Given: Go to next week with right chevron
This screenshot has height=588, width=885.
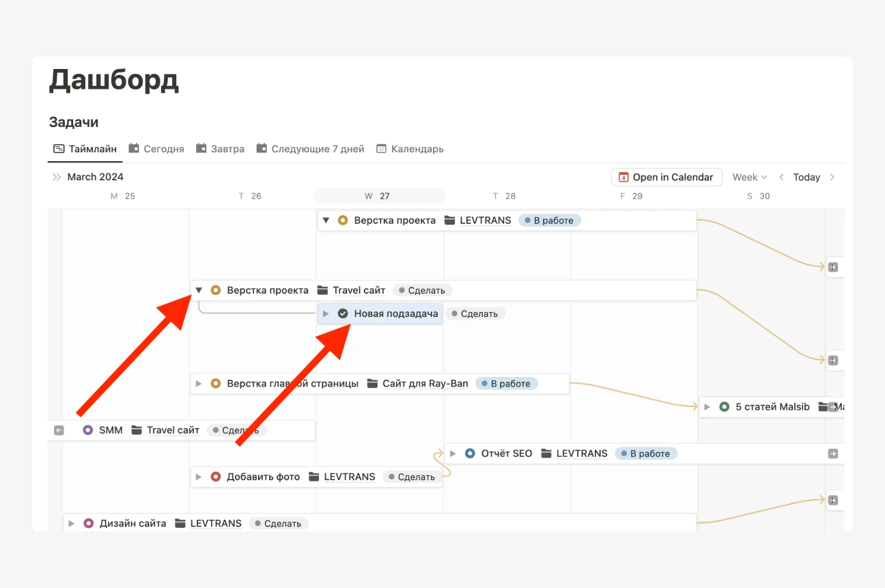Looking at the screenshot, I should (x=832, y=177).
